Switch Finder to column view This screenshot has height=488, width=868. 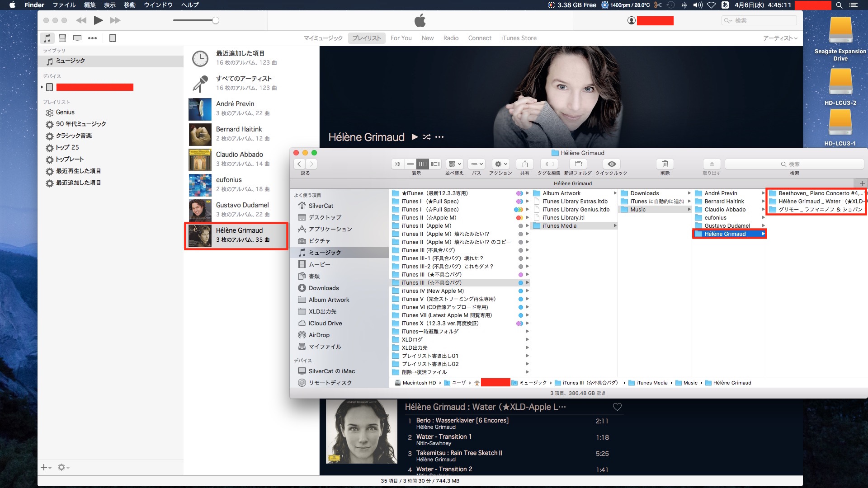[x=423, y=164]
